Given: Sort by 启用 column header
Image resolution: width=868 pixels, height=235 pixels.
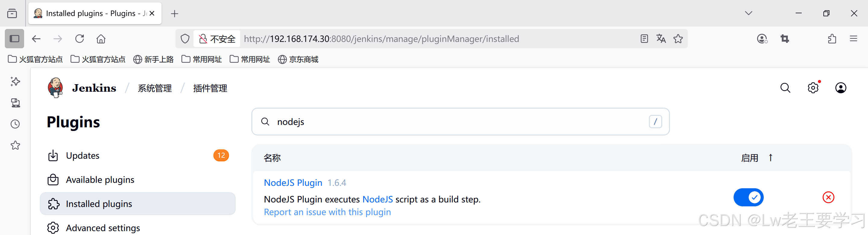Looking at the screenshot, I should pyautogui.click(x=756, y=158).
